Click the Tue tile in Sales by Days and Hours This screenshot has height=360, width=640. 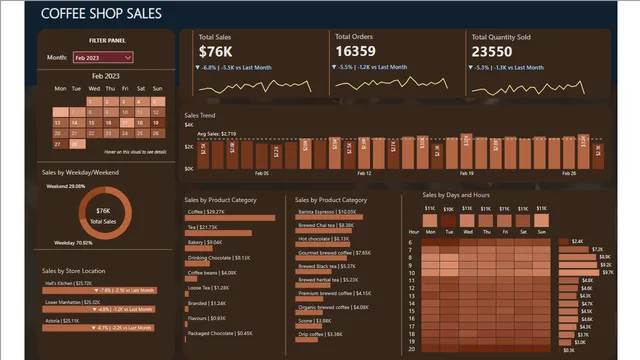pyautogui.click(x=449, y=221)
